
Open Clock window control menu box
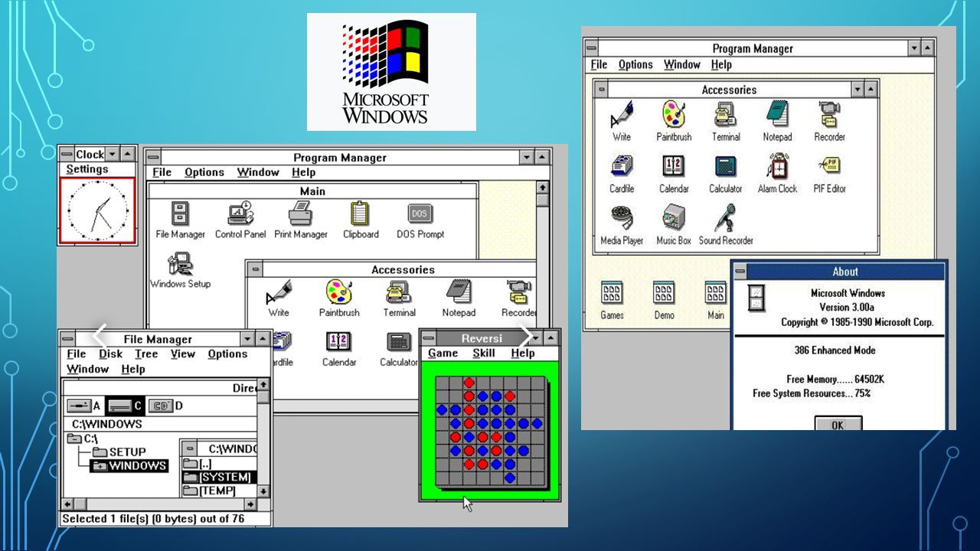pos(67,154)
